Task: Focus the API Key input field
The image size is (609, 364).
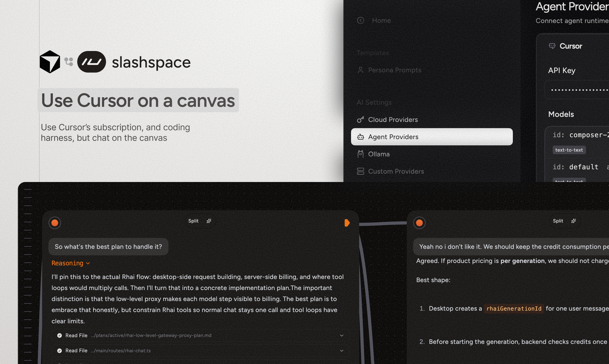Action: [577, 90]
